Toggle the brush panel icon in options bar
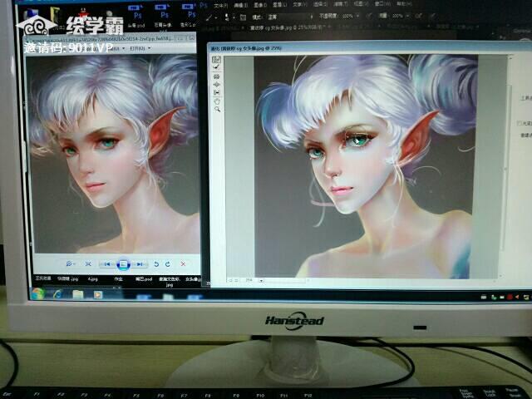532x399 pixels. 243,17
